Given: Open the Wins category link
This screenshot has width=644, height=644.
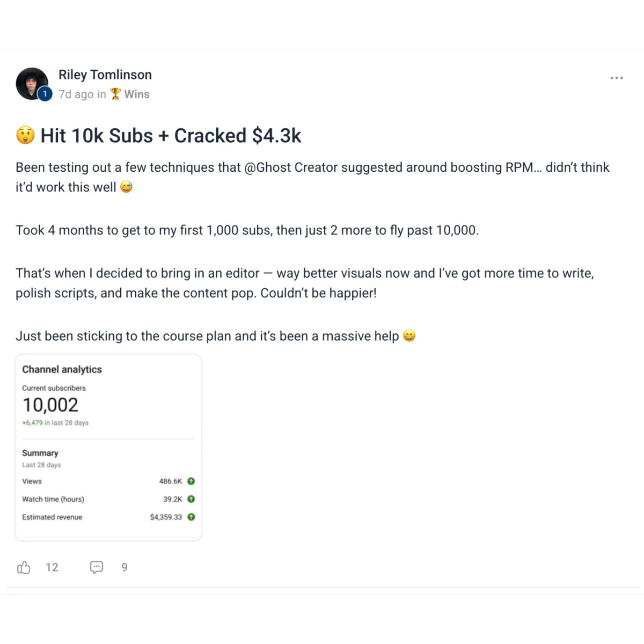Looking at the screenshot, I should (137, 94).
